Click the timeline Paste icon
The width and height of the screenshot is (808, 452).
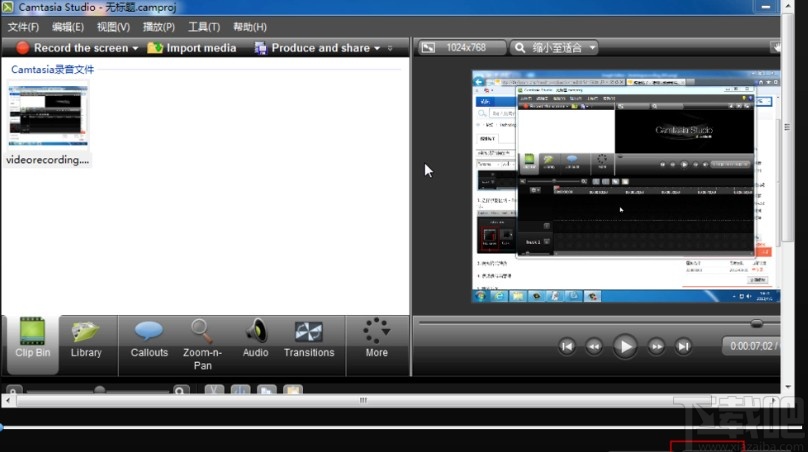293,391
